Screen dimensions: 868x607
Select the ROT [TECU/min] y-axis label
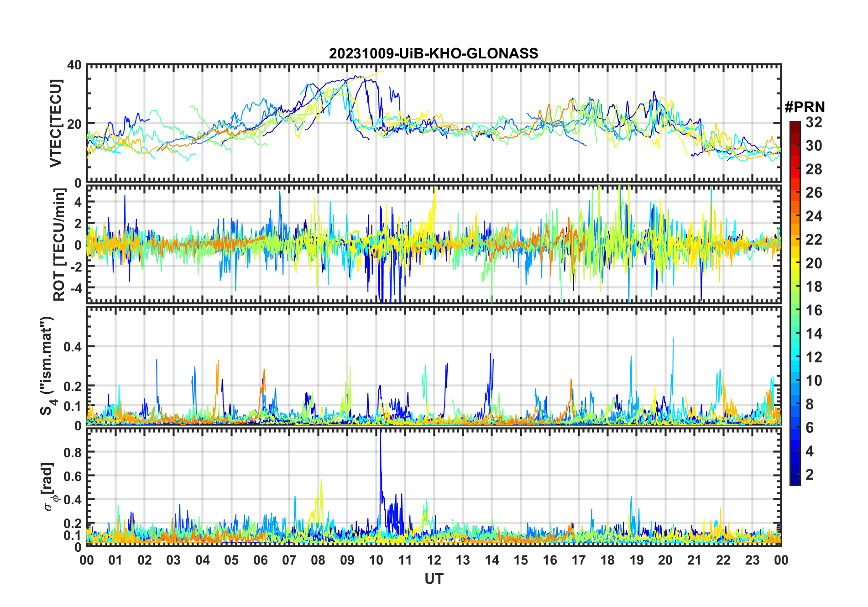59,245
